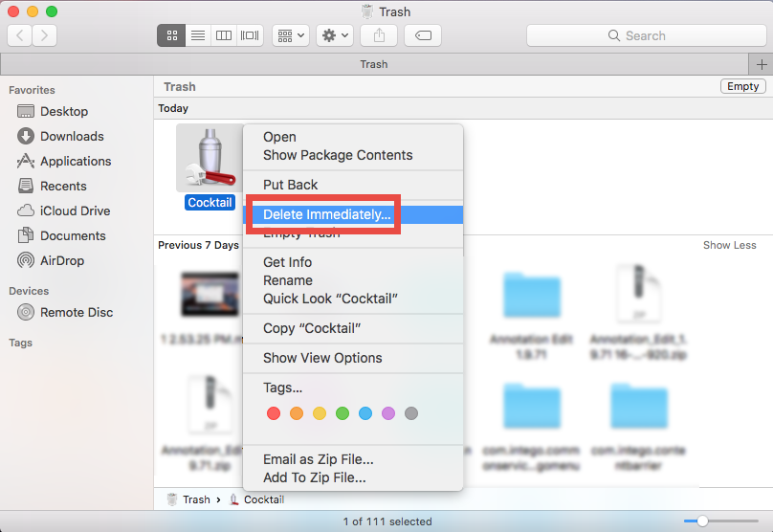Focus the Search field
Viewport: 773px width, 532px height.
click(646, 35)
